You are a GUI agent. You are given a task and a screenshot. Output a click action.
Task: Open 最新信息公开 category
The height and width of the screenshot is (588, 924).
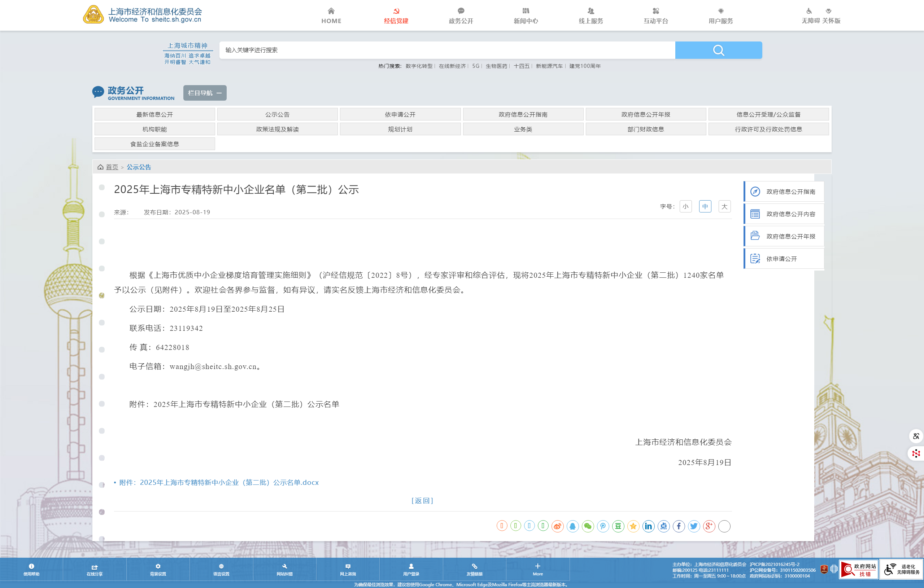coord(154,114)
